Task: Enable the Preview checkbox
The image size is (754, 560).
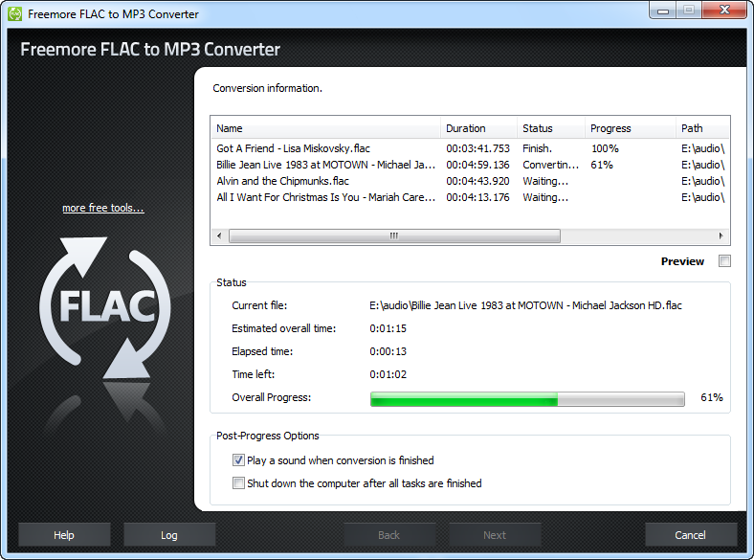Action: click(724, 260)
